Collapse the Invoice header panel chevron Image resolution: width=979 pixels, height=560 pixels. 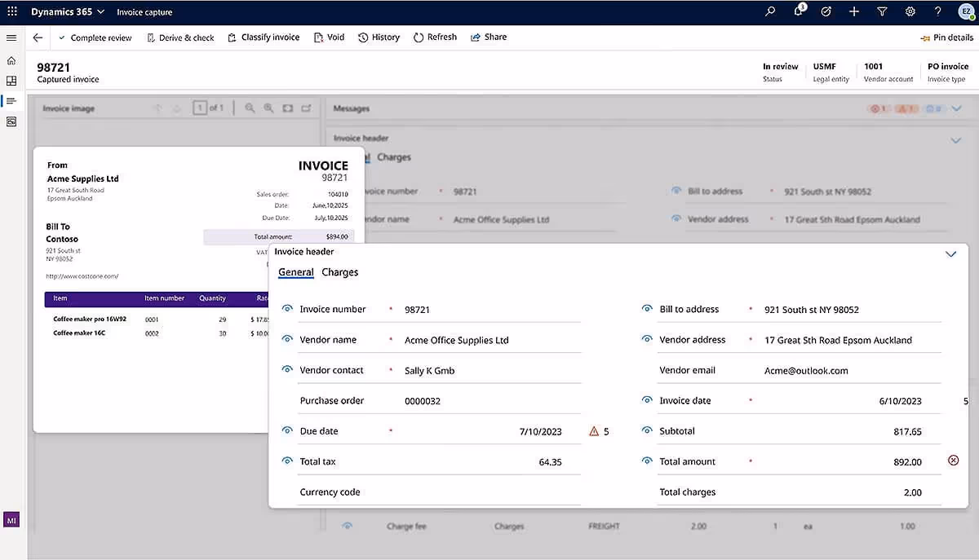coord(950,254)
